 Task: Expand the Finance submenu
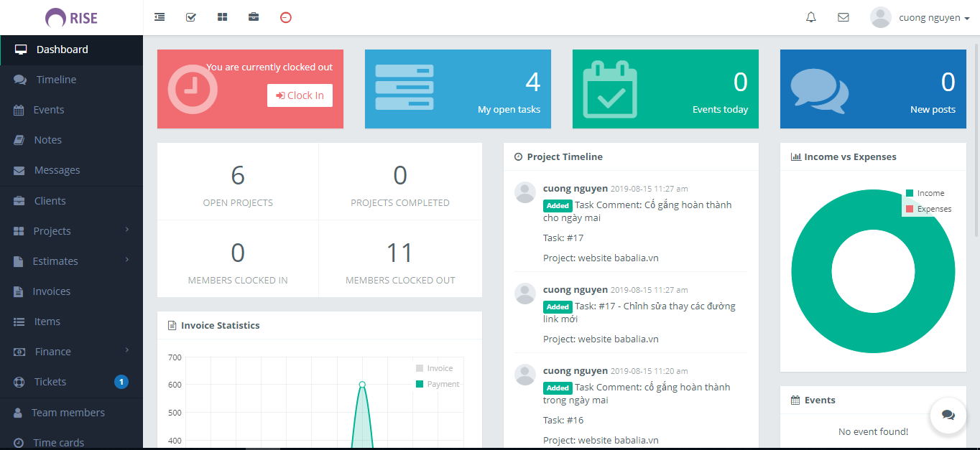tap(127, 350)
